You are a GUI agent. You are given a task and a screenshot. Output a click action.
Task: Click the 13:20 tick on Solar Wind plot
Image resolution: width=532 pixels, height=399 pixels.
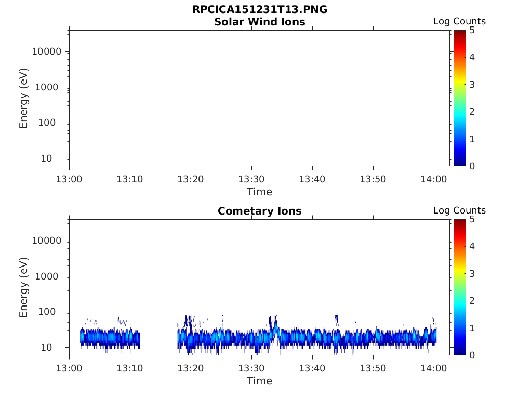[x=191, y=179]
